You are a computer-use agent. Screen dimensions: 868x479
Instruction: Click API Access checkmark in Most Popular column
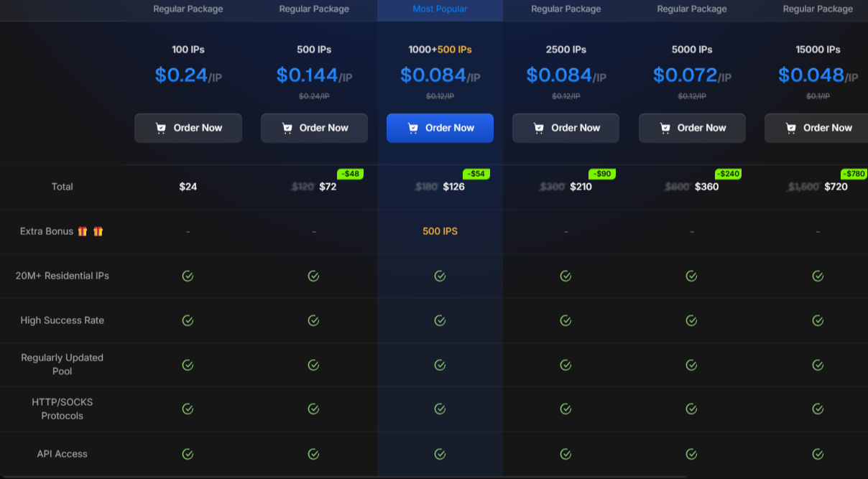[x=440, y=454]
